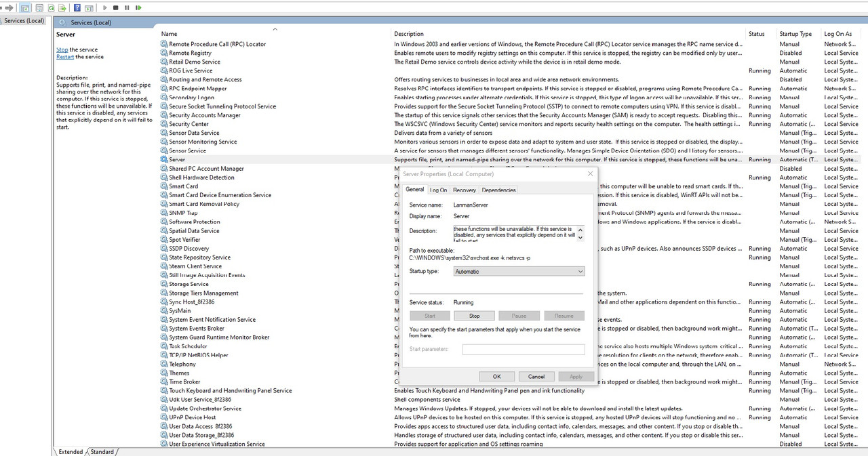Click the gear icon beside the Server service

tap(164, 159)
